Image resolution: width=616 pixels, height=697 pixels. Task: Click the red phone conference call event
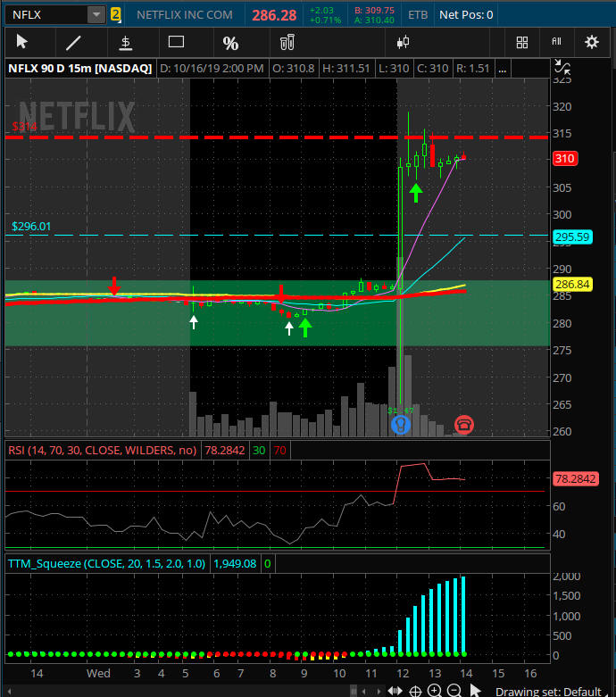coord(463,424)
